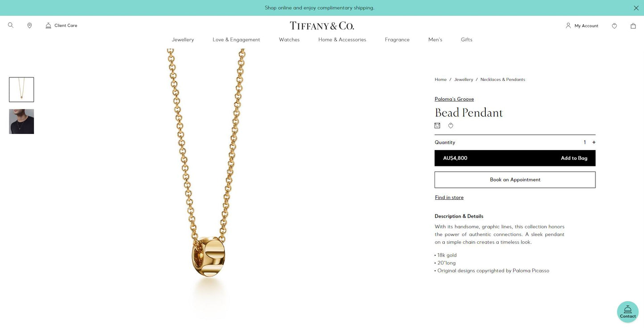Viewport: 644px width, 328px height.
Task: Save Bead Pendant with heart tag icon
Action: click(451, 126)
